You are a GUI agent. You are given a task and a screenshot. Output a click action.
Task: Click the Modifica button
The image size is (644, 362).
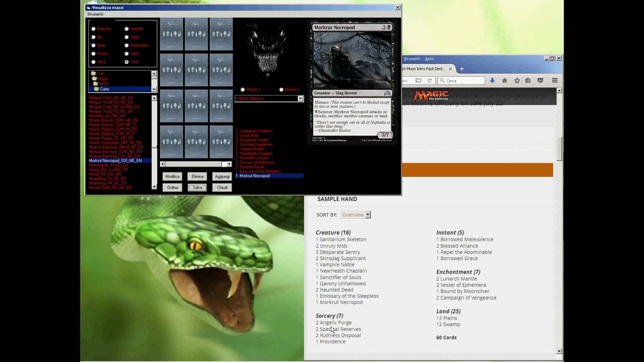click(x=173, y=176)
